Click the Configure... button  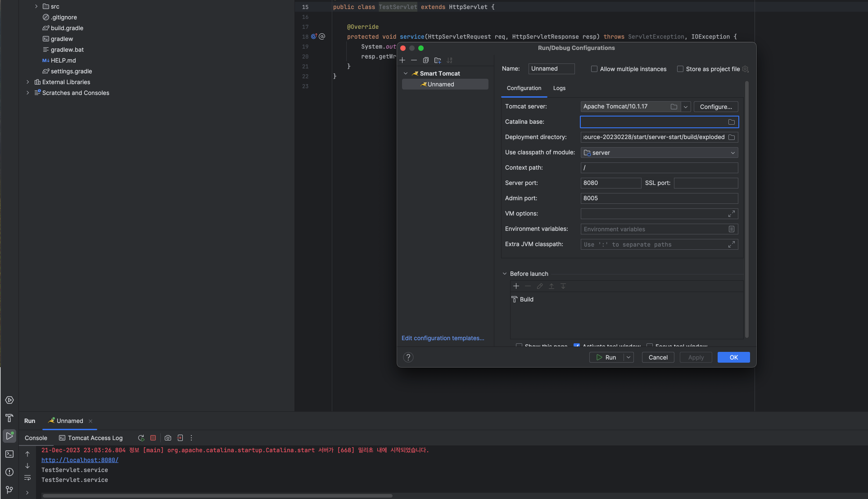[x=716, y=107]
